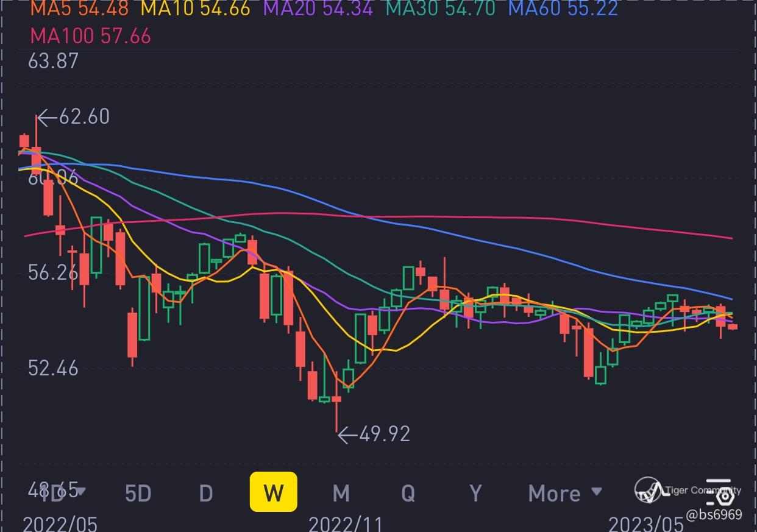Switch to the 5D timeframe tab
Viewport: 757px width, 532px height.
(x=138, y=493)
